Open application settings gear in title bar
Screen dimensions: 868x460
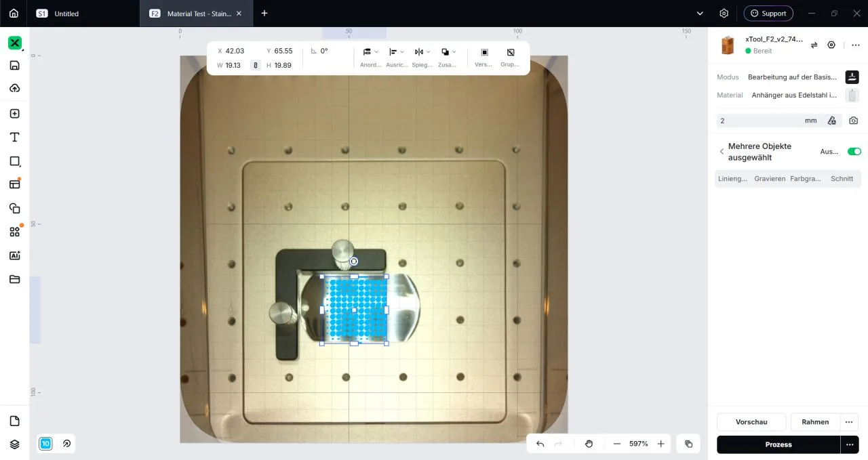724,13
